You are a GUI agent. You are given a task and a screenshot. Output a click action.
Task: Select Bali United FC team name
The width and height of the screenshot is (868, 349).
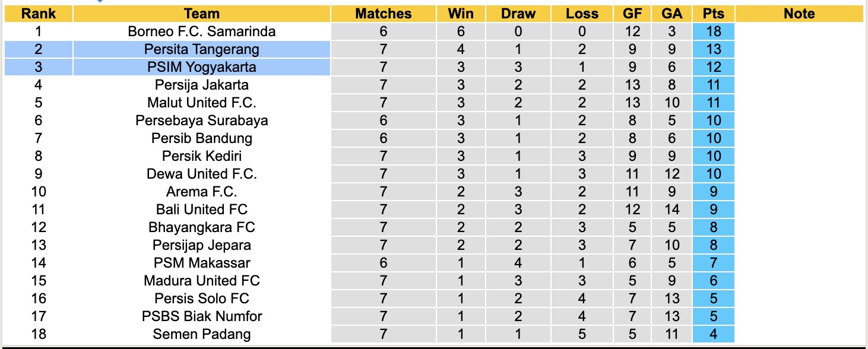202,210
